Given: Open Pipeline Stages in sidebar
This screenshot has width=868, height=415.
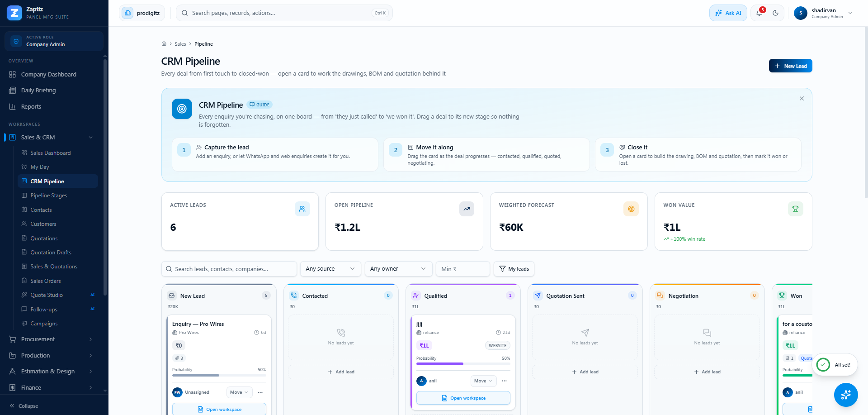Looking at the screenshot, I should click(57, 196).
